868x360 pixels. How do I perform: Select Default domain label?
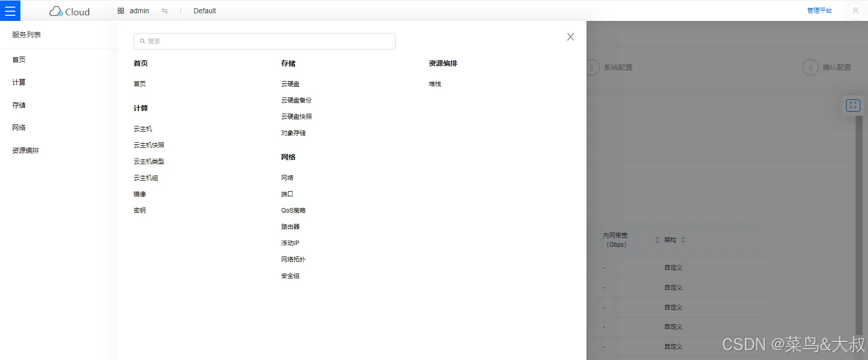pos(205,11)
